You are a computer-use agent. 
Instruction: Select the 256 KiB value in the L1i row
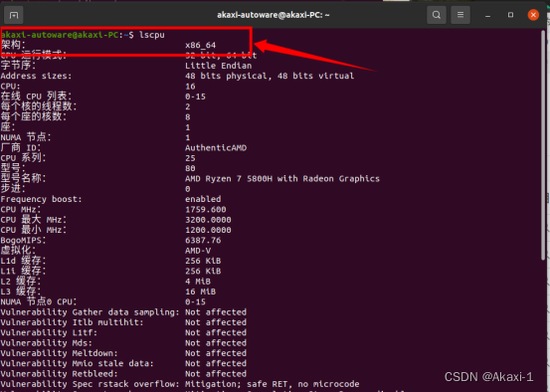[203, 271]
